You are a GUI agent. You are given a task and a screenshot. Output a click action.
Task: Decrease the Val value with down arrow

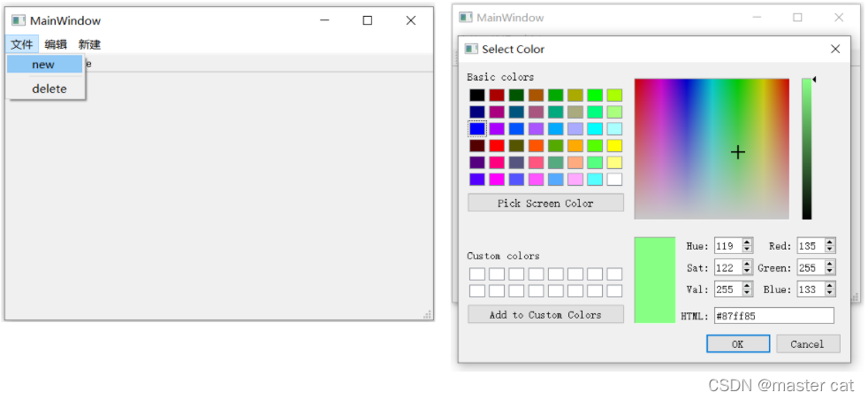(747, 293)
